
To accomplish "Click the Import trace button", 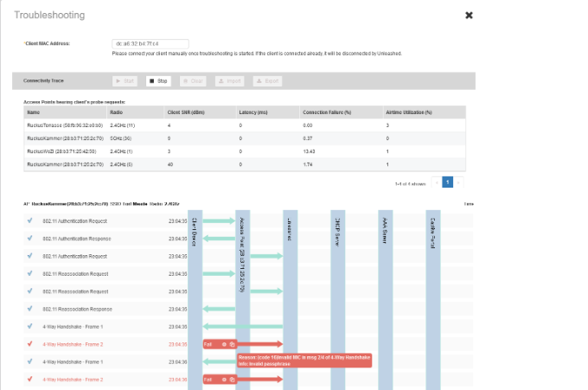I will (231, 80).
